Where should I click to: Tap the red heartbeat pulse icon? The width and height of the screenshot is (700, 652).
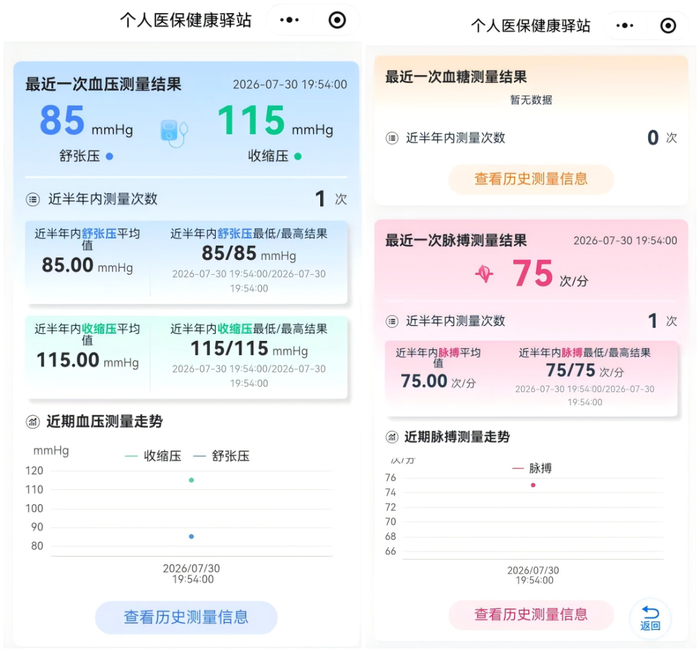tap(484, 274)
